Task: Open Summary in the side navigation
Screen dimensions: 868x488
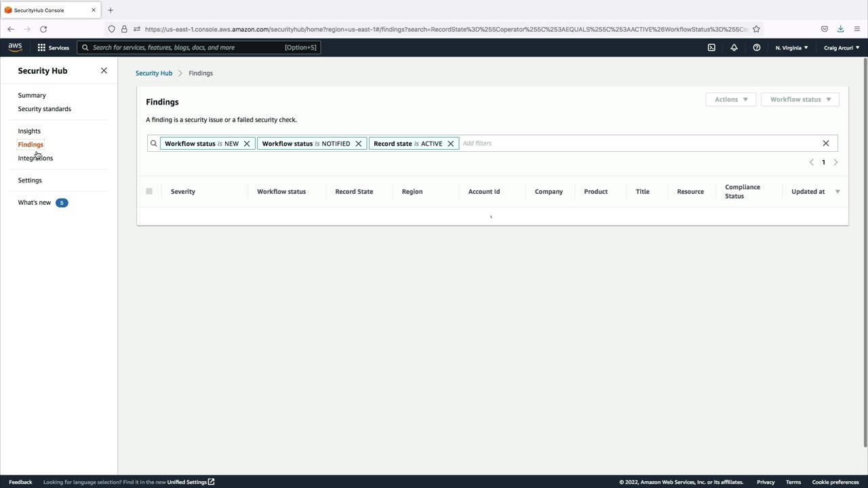Action: click(x=32, y=96)
